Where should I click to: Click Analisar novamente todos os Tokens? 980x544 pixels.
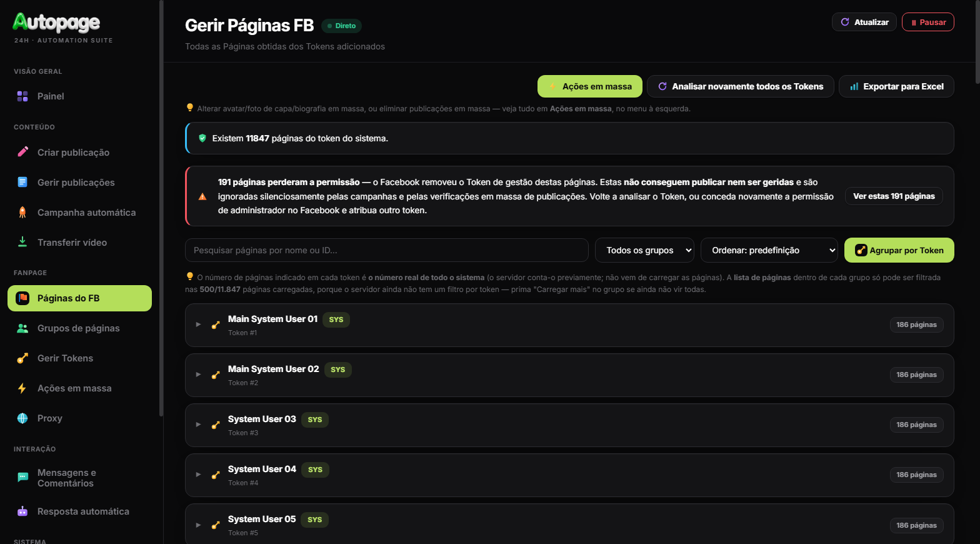point(741,86)
